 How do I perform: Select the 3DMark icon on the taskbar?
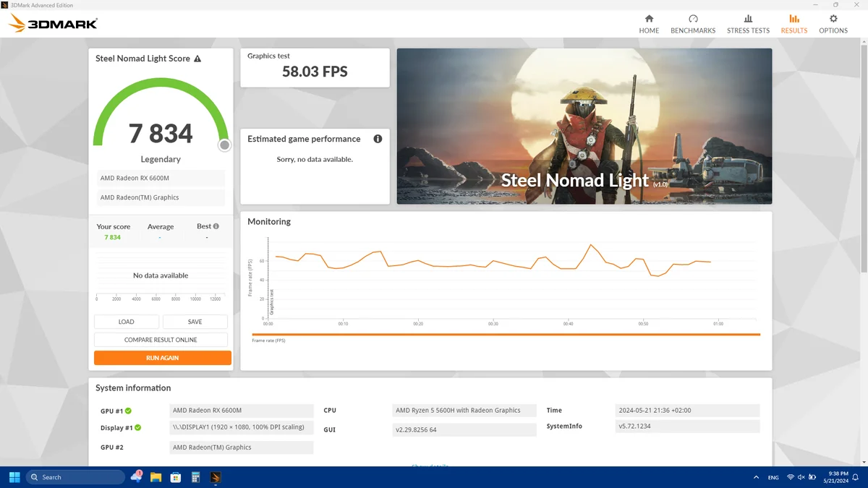coord(215,477)
